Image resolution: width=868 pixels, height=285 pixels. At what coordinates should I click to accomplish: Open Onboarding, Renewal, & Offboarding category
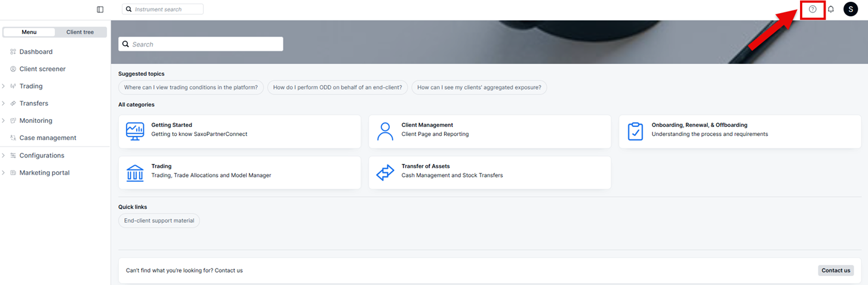click(x=740, y=131)
